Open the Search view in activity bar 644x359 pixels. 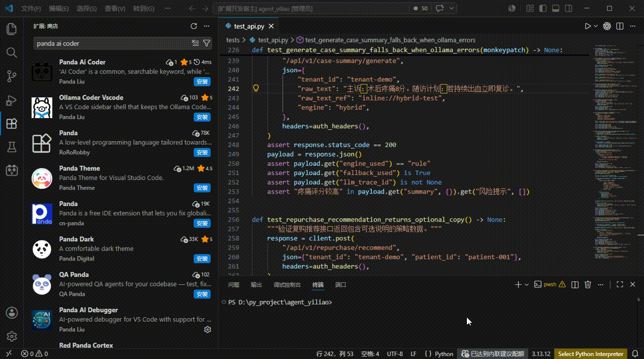point(11,53)
